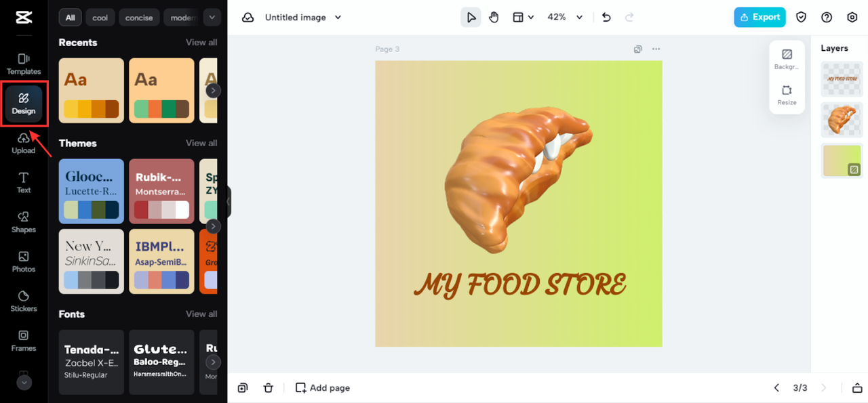
Task: Open the pages tray icon
Action: click(x=857, y=388)
